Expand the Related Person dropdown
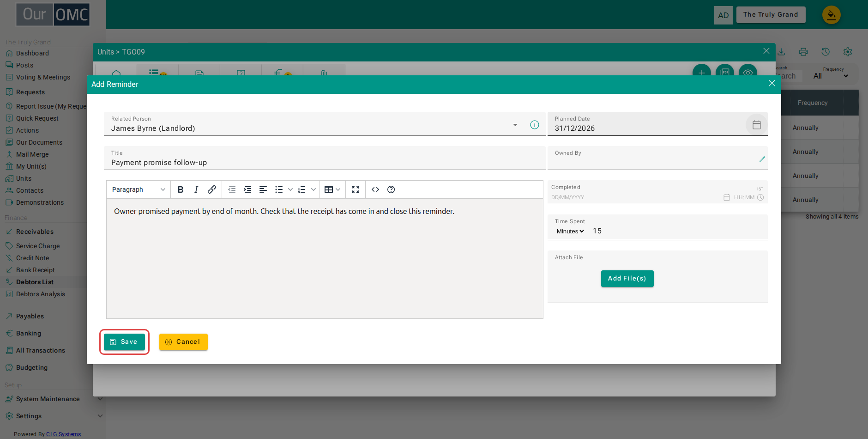Screen dimensions: 868x439 pyautogui.click(x=515, y=125)
